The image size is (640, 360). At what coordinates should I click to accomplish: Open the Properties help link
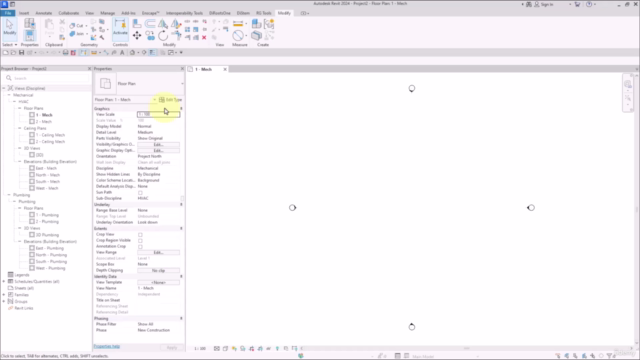(107, 347)
